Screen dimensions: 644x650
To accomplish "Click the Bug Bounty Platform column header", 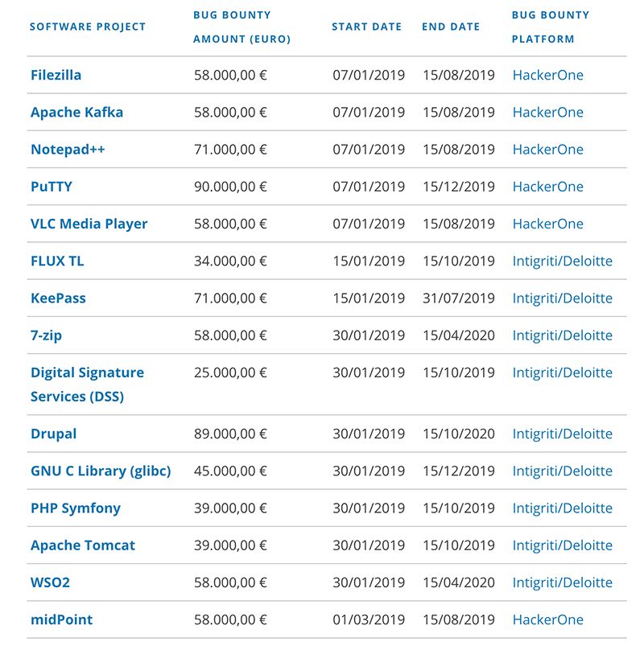I will click(551, 27).
